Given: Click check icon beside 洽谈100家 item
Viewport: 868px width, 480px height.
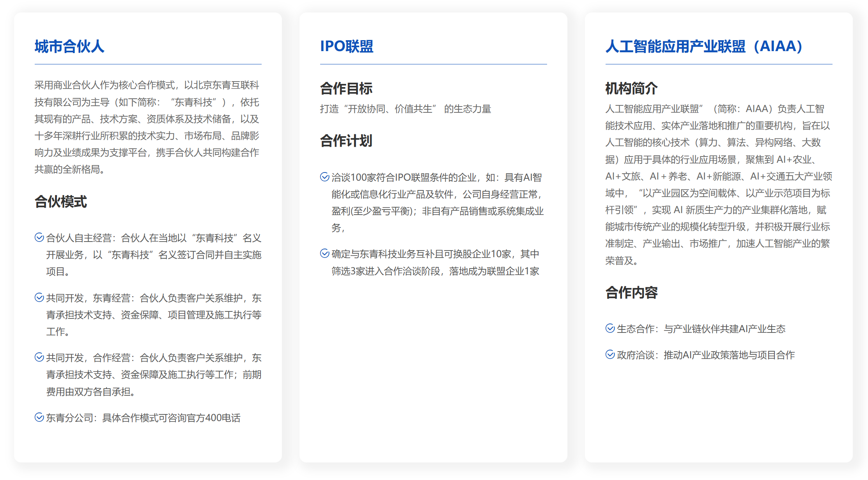Looking at the screenshot, I should [324, 177].
